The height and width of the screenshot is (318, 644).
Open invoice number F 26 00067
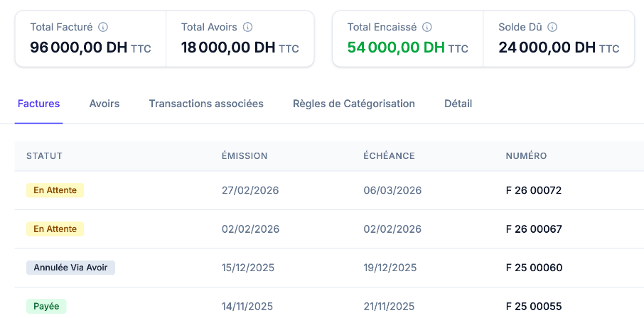[534, 229]
